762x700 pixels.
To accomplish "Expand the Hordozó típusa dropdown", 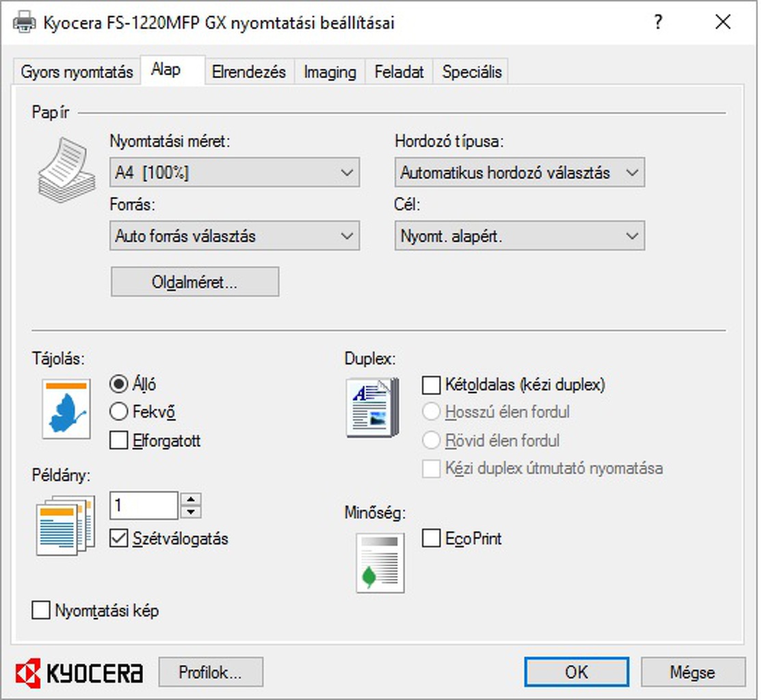I will point(519,173).
